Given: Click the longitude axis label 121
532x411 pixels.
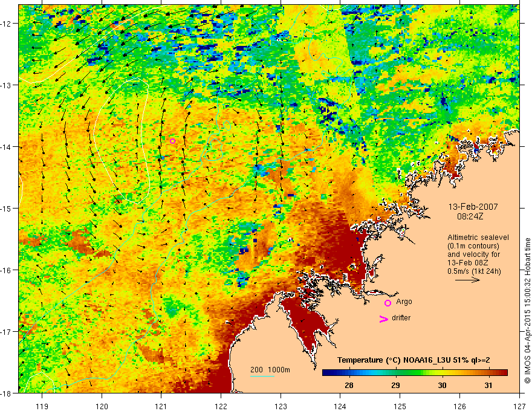Looking at the screenshot, I should [161, 406].
